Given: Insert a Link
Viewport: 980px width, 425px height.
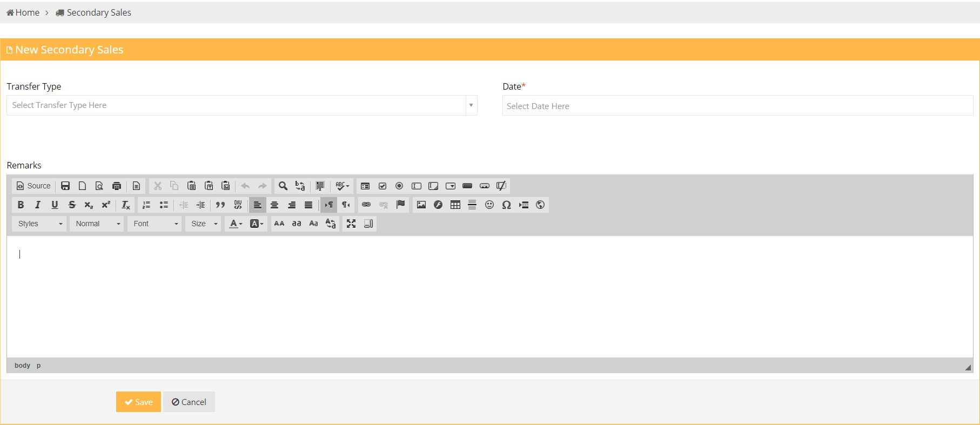Looking at the screenshot, I should [x=366, y=205].
